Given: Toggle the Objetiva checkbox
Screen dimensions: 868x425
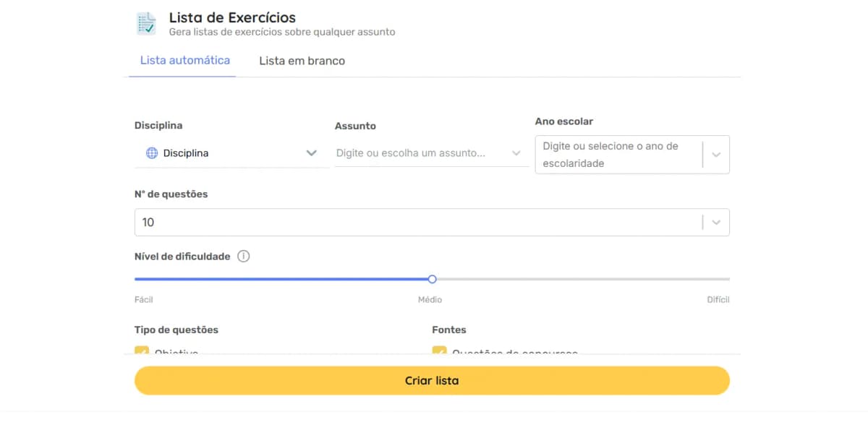Looking at the screenshot, I should coord(142,351).
